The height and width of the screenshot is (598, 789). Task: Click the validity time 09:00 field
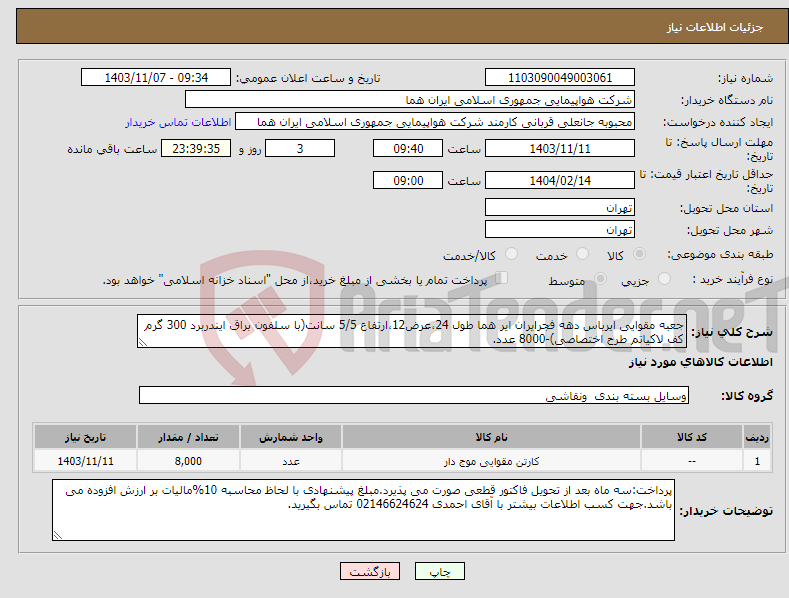coord(408,180)
